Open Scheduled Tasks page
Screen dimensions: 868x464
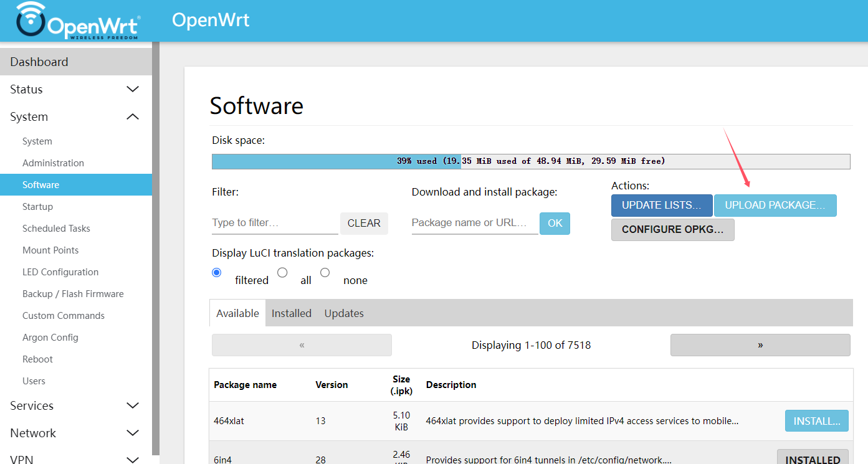tap(56, 229)
